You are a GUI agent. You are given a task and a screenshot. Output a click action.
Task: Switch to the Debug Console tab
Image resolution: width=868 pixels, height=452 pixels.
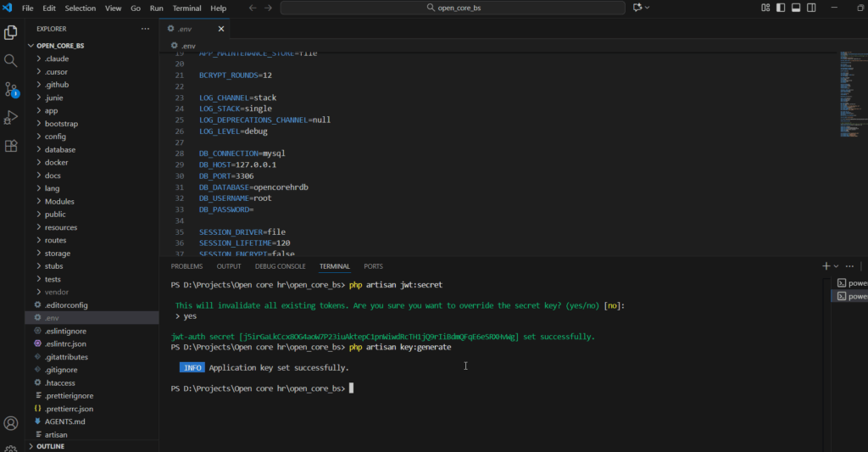tap(280, 266)
